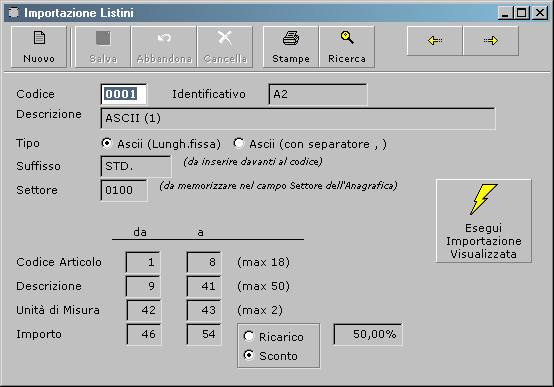Click the Salva toolbar button
The height and width of the screenshot is (387, 554).
[x=103, y=47]
